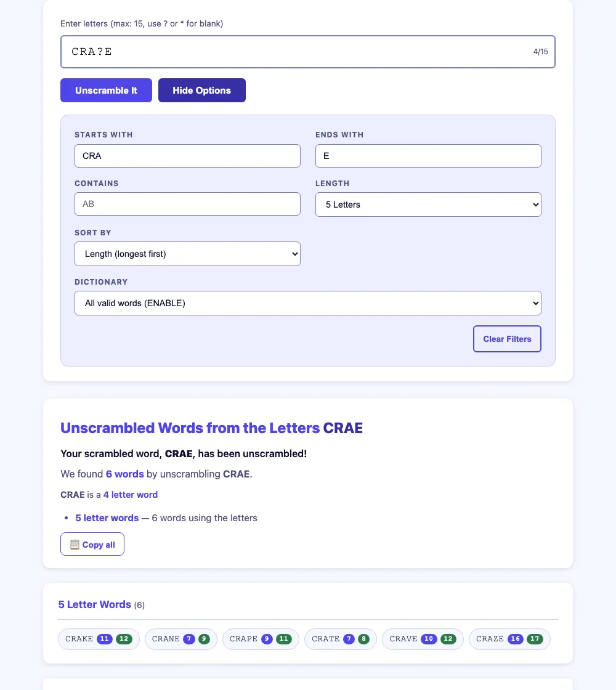
Task: Click the Contains input field
Action: (x=187, y=204)
